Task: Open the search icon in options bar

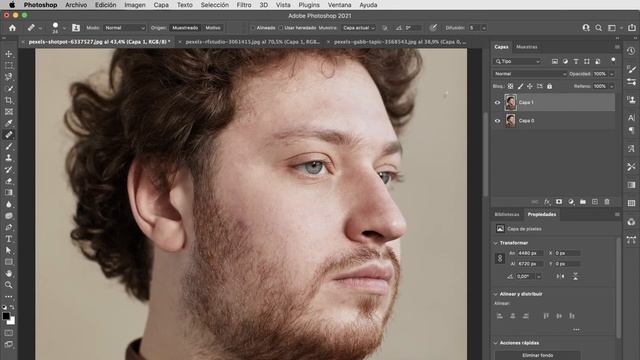Action: click(x=598, y=28)
